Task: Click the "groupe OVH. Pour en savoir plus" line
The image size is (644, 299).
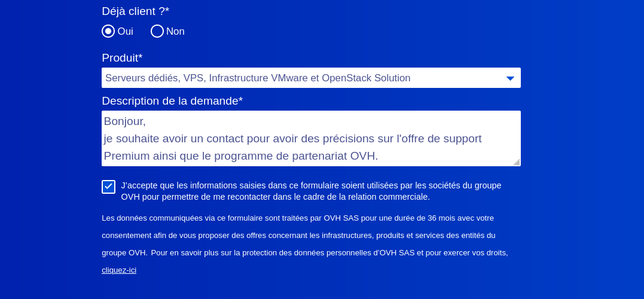Action: coord(305,253)
